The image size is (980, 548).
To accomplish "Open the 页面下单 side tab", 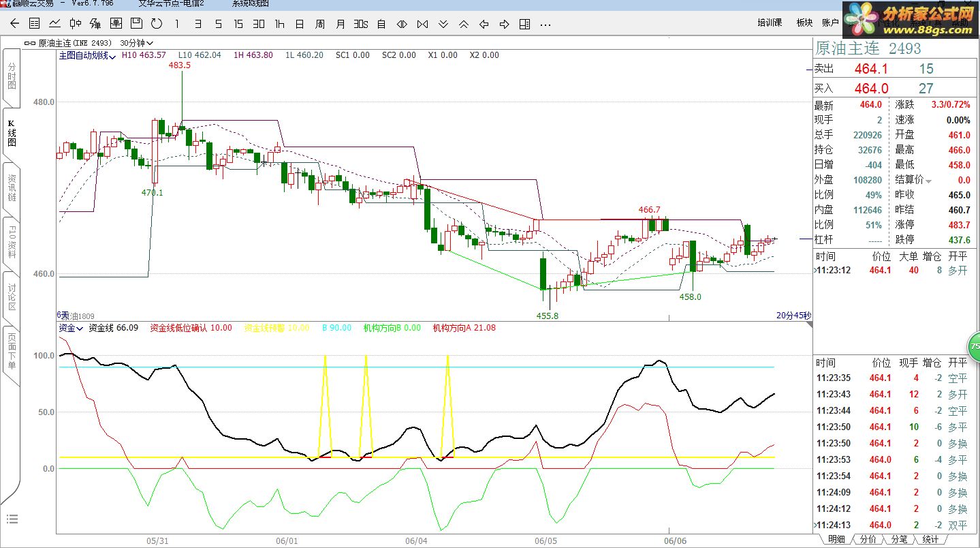I will click(11, 352).
